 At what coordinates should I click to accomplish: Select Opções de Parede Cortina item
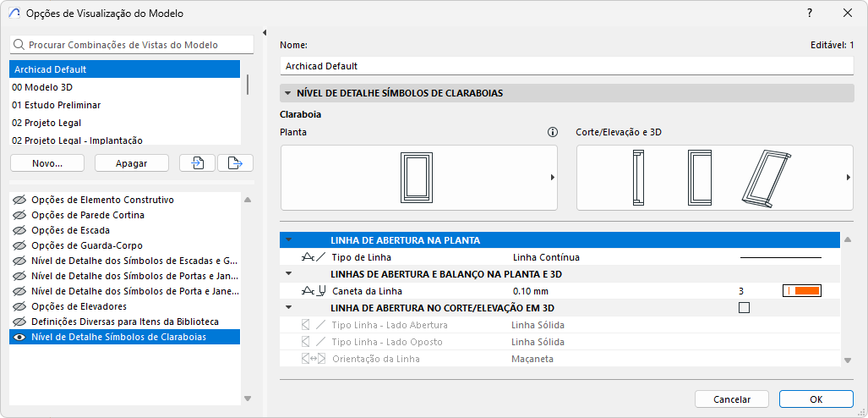87,215
